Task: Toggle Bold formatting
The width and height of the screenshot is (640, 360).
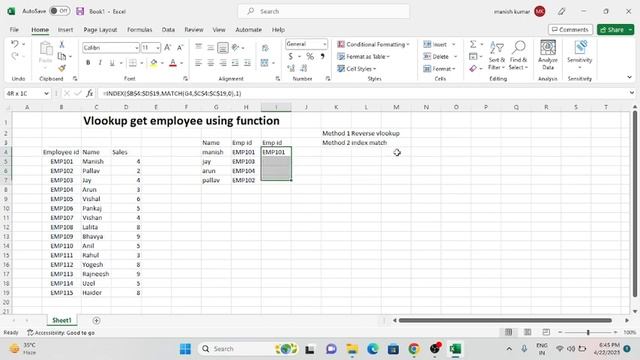Action: tap(88, 62)
